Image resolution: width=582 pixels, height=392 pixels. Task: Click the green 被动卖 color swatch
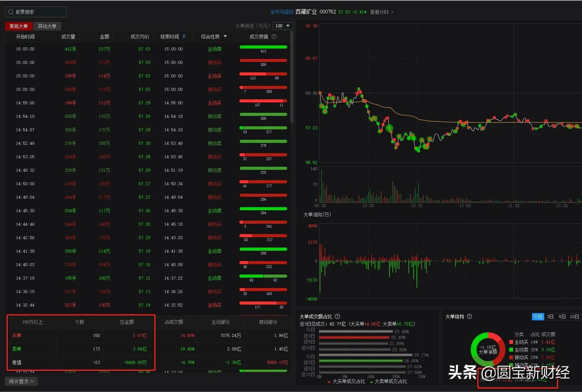click(x=512, y=364)
